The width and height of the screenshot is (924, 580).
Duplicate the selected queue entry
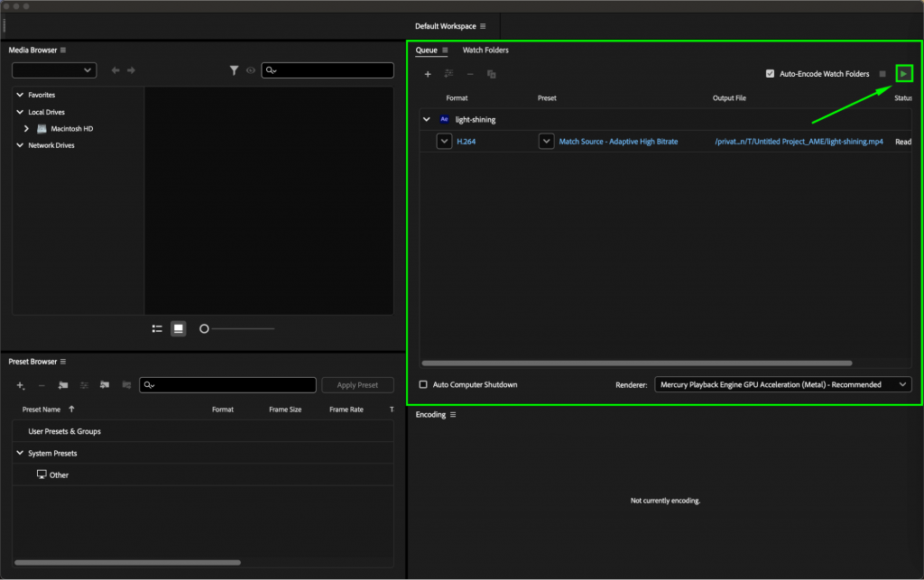491,74
